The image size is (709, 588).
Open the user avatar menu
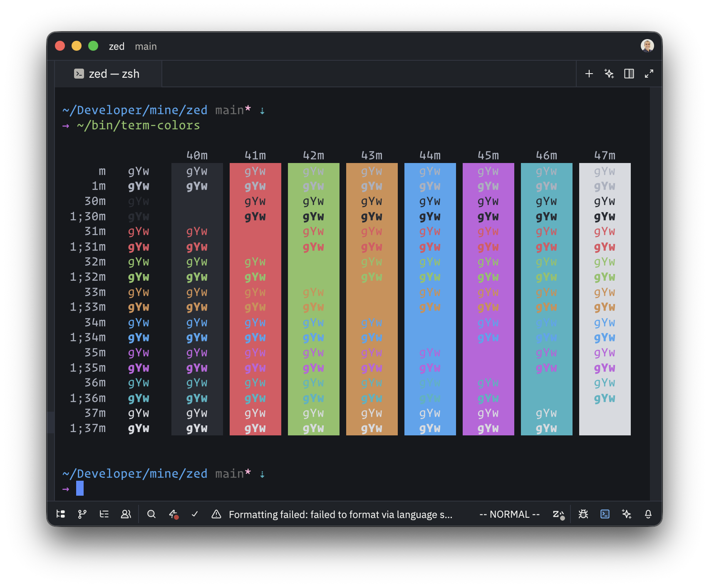point(647,46)
